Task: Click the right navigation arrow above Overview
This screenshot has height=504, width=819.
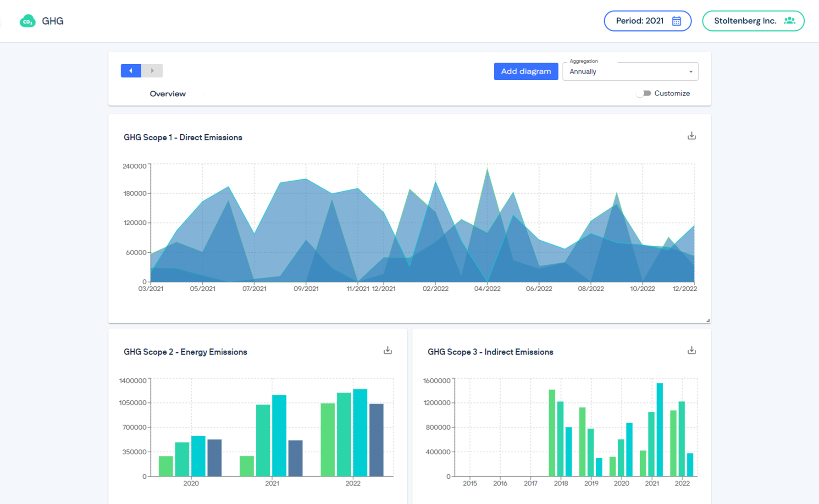Action: (153, 70)
